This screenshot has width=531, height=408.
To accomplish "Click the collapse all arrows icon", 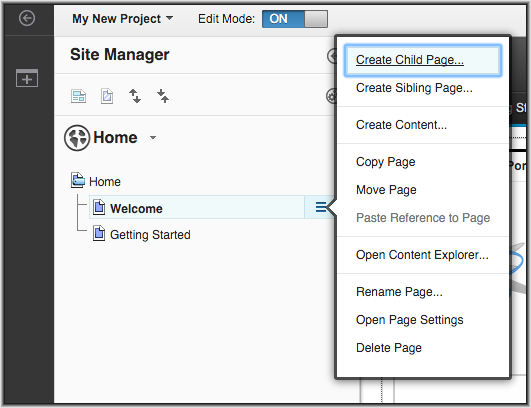I will pos(163,96).
